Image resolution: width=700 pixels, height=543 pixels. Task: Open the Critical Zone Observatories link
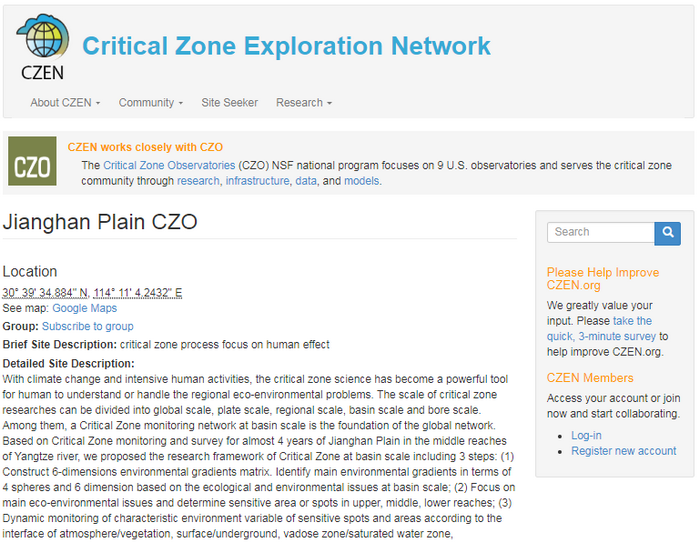(x=170, y=165)
